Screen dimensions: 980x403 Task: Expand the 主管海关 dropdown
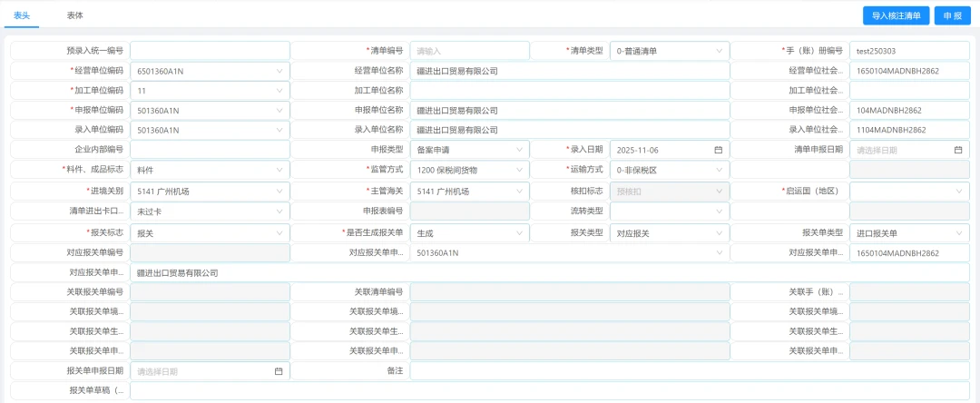pos(469,192)
